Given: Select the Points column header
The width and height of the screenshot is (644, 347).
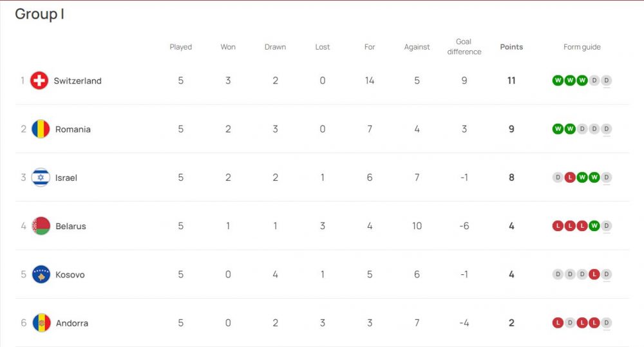Looking at the screenshot, I should click(x=511, y=47).
